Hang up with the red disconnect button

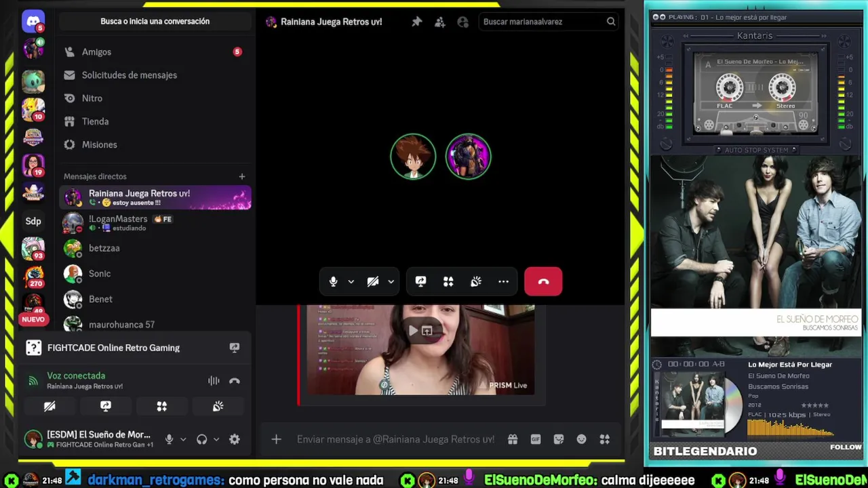pyautogui.click(x=543, y=281)
